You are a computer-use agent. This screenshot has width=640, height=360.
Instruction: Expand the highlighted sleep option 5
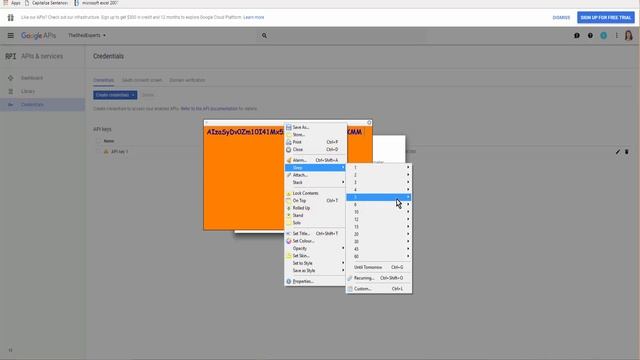pos(379,197)
